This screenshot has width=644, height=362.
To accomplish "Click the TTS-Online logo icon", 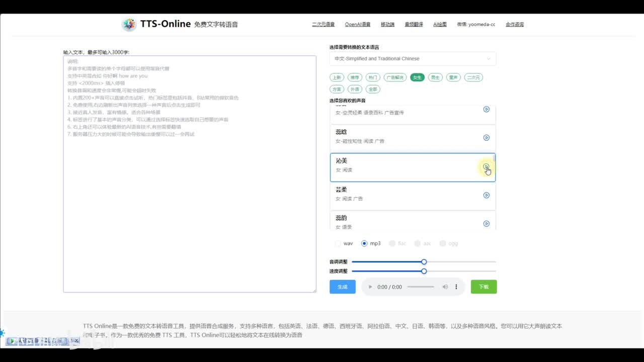I will pyautogui.click(x=129, y=24).
